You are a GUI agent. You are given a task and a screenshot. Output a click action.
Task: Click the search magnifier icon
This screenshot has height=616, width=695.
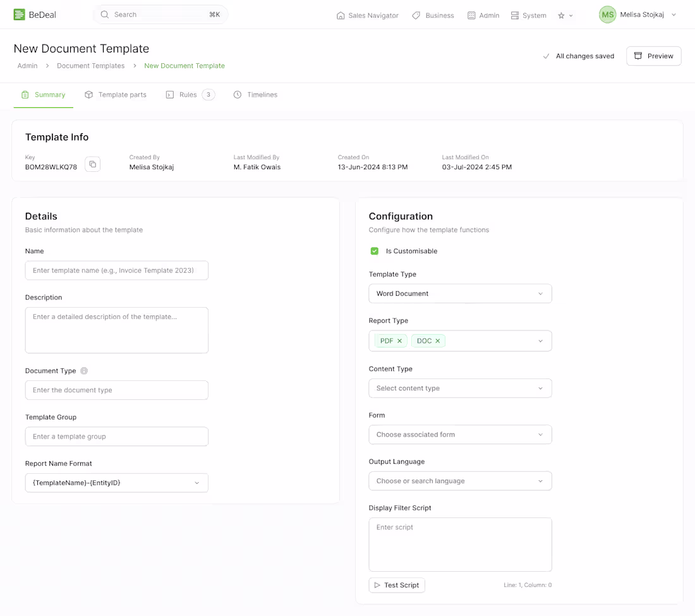105,15
